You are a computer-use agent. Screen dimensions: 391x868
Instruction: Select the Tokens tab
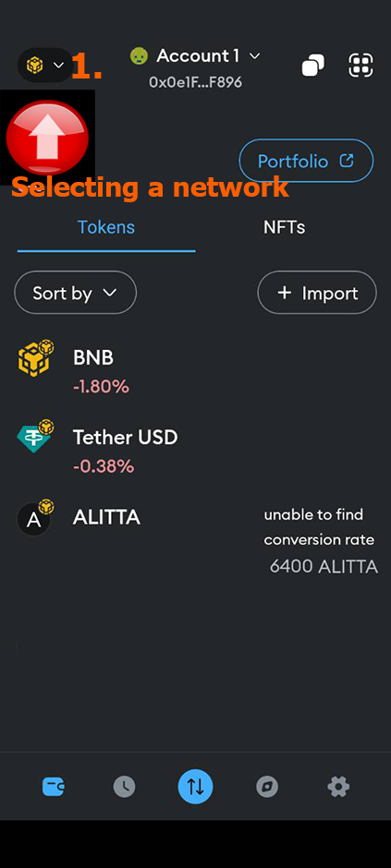105,227
